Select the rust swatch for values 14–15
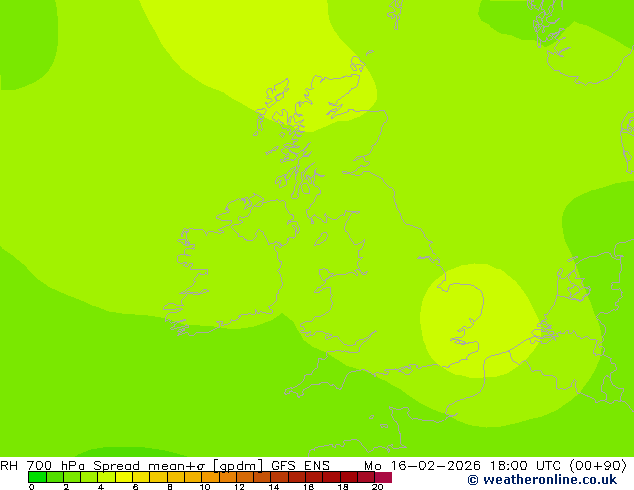This screenshot has height=490, width=634. tap(280, 477)
